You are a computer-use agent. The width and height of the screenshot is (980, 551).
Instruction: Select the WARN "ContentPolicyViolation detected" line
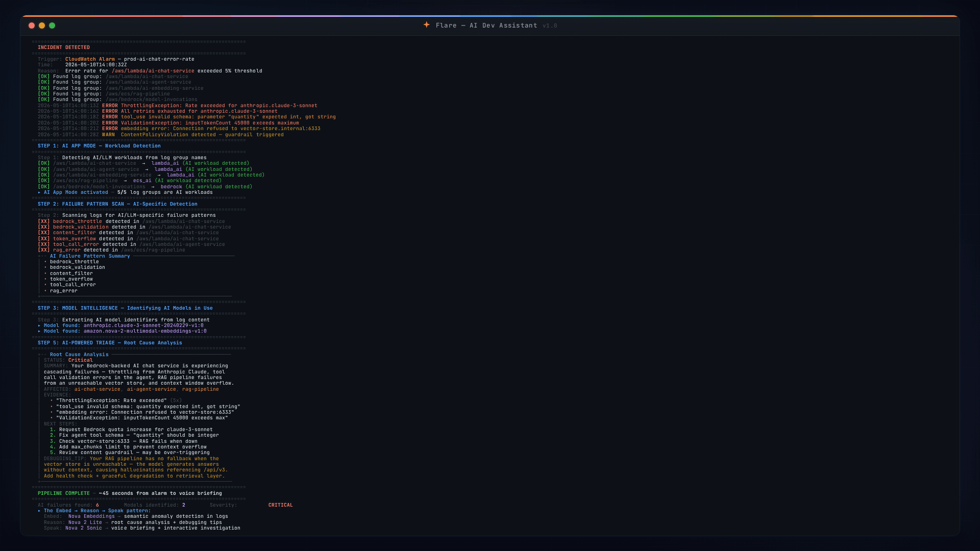[161, 135]
